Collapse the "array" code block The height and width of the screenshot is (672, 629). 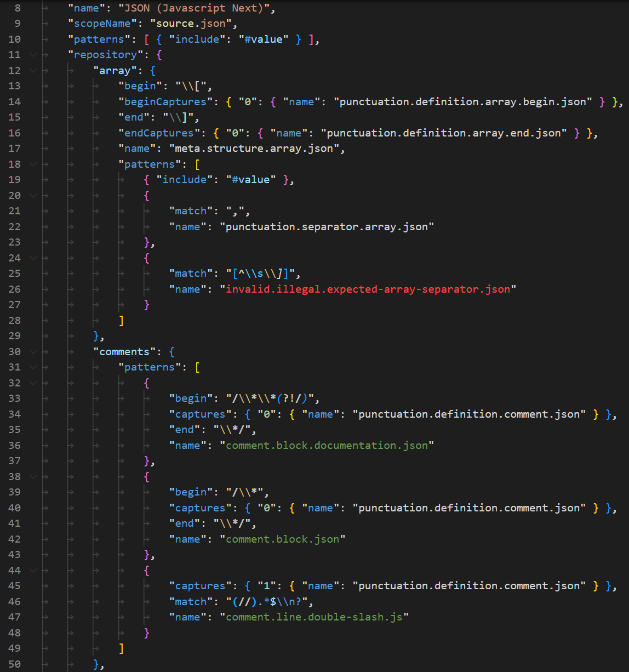point(33,70)
